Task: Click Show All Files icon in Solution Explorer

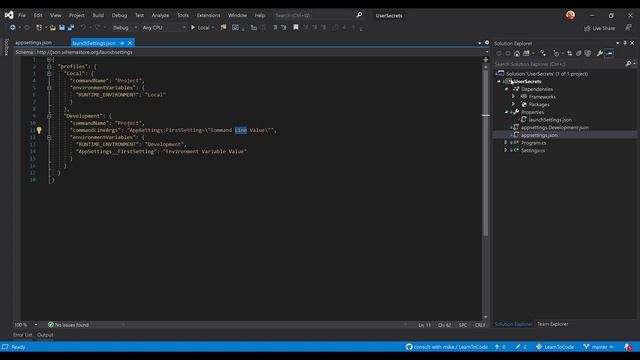Action: [x=588, y=53]
